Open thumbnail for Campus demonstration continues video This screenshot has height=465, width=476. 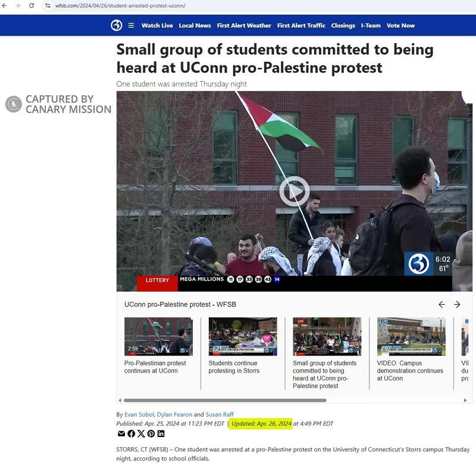point(411,336)
